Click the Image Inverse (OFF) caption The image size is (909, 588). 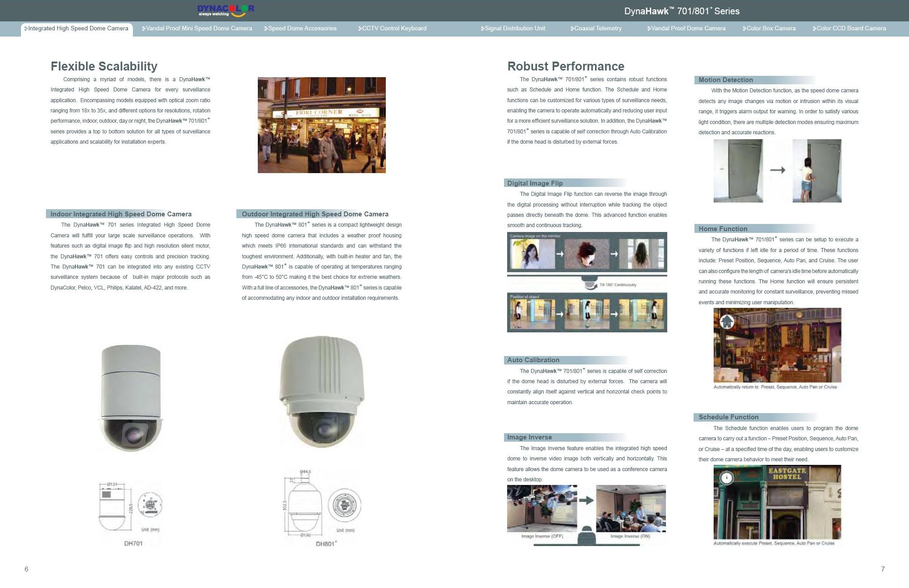click(542, 536)
